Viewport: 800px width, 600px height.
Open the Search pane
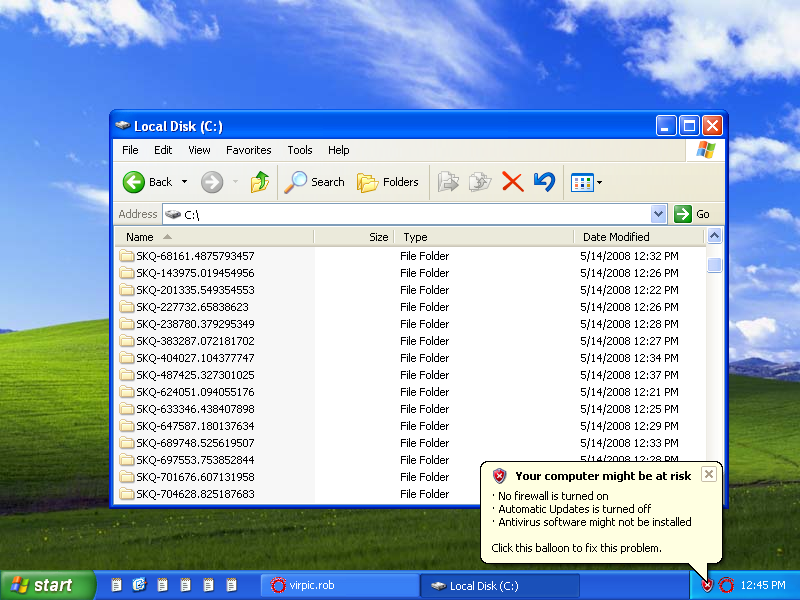[x=315, y=182]
